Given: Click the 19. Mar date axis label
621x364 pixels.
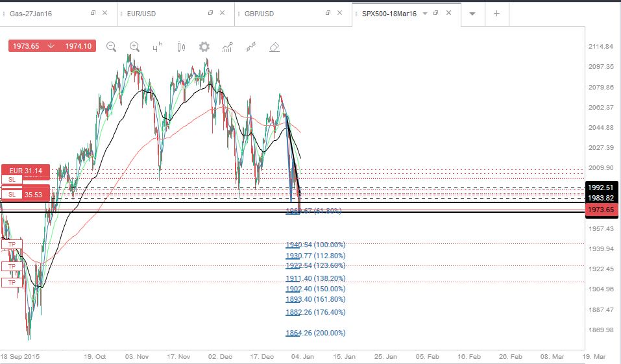Looking at the screenshot, I should pos(594,356).
